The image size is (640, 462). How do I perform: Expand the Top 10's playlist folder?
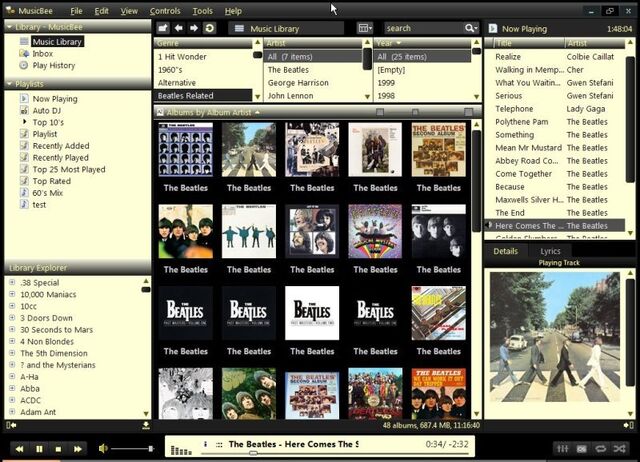(24, 122)
